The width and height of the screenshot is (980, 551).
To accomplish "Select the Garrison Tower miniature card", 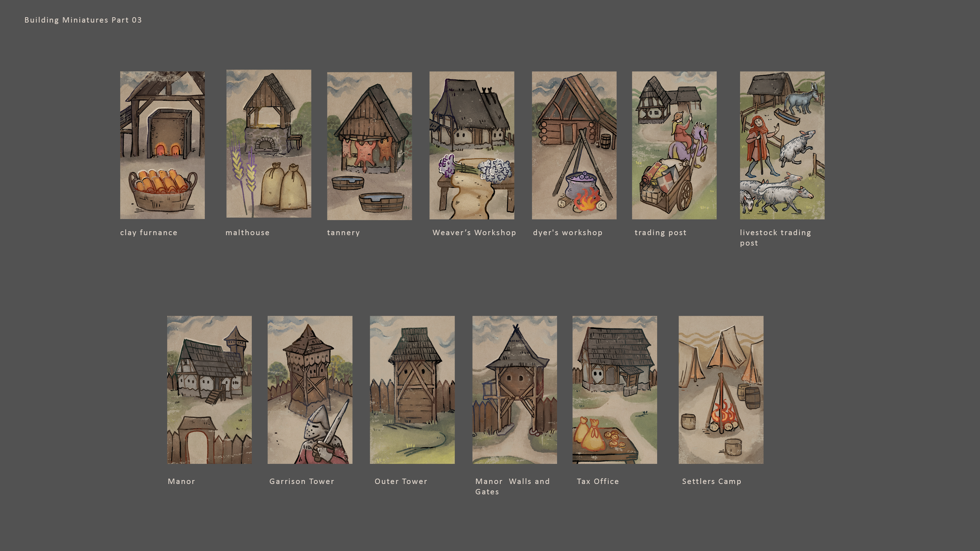I will click(310, 390).
